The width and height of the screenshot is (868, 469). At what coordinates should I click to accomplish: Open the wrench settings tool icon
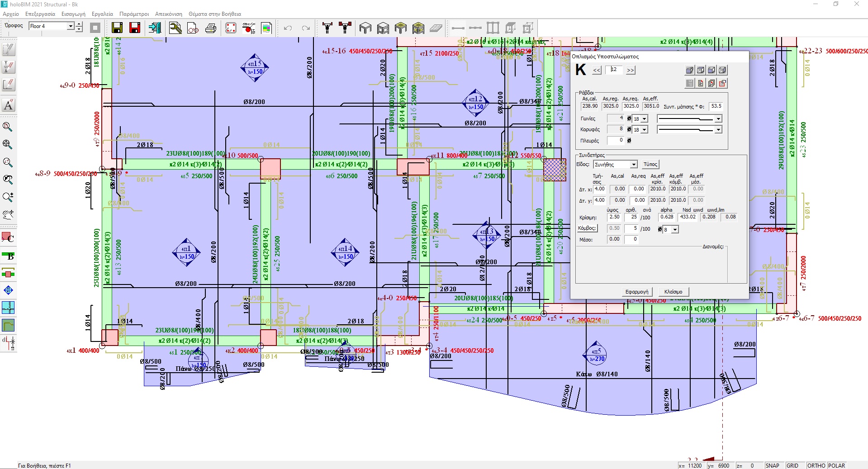[175, 28]
